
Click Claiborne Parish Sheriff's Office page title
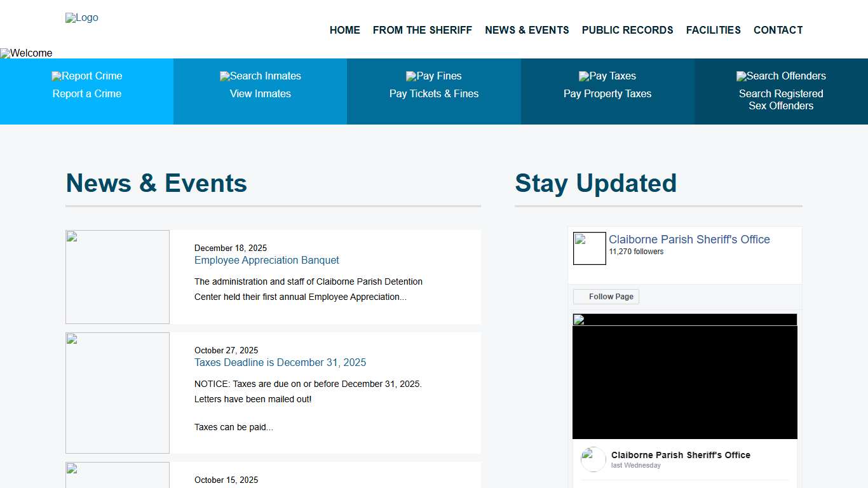(x=689, y=240)
